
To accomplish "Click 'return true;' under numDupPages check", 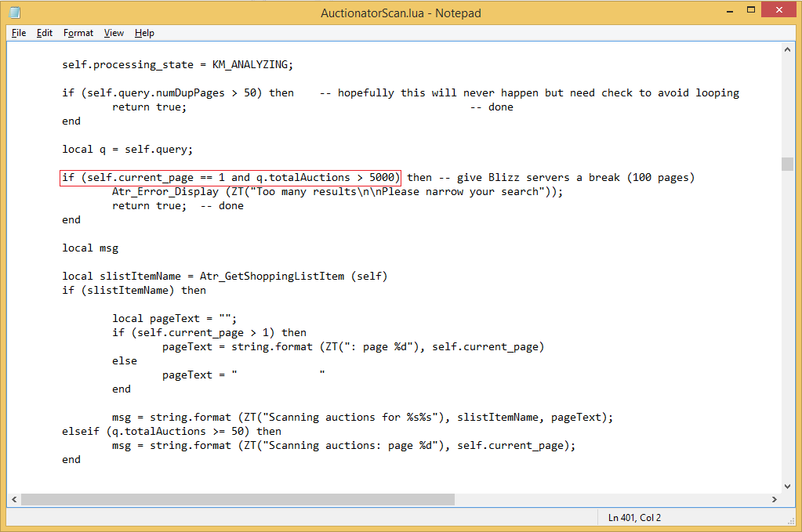I will point(150,107).
